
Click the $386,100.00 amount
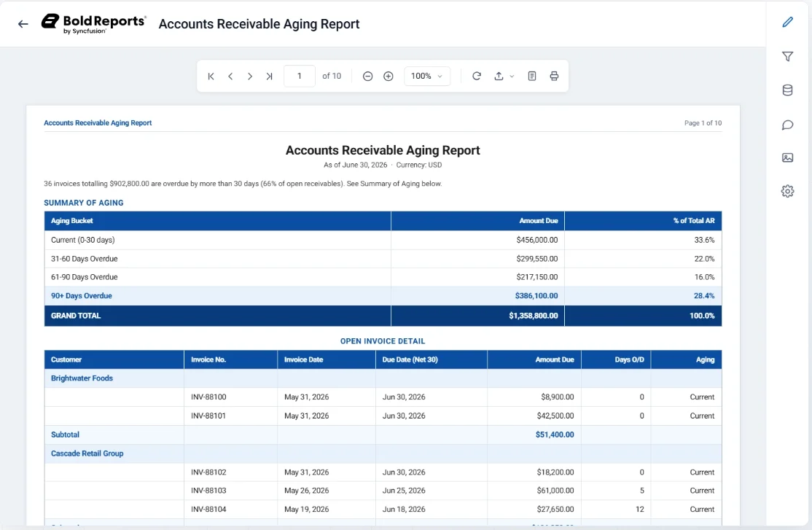coord(536,296)
